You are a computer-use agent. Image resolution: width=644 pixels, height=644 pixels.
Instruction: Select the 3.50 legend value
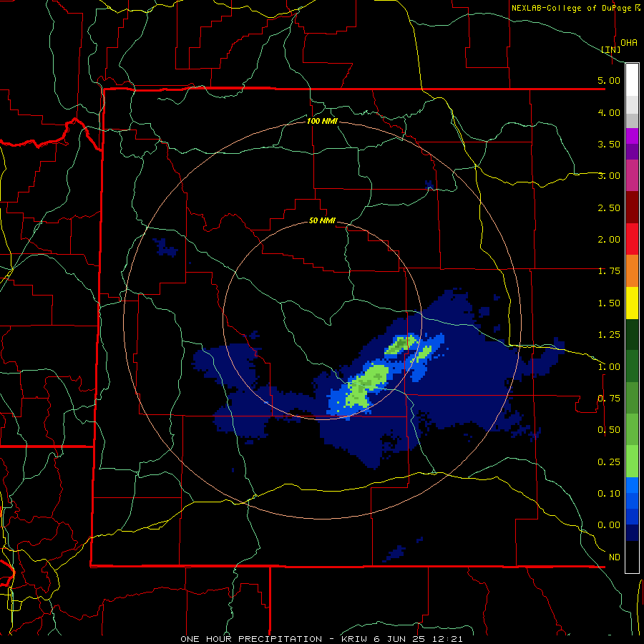pyautogui.click(x=609, y=144)
